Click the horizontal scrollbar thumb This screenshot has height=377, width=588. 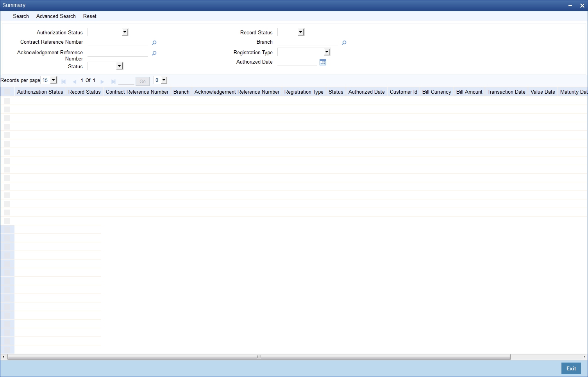259,357
